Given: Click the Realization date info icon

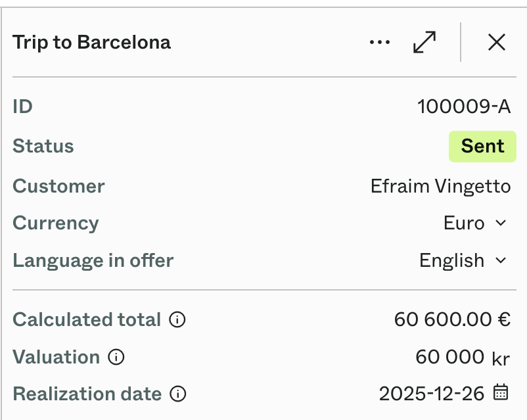Looking at the screenshot, I should 178,394.
